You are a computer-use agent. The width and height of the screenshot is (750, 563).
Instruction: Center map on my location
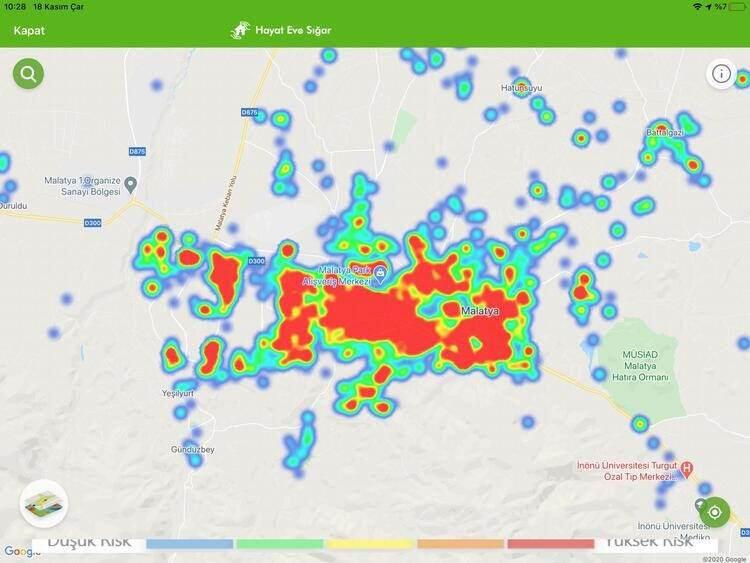click(x=715, y=512)
